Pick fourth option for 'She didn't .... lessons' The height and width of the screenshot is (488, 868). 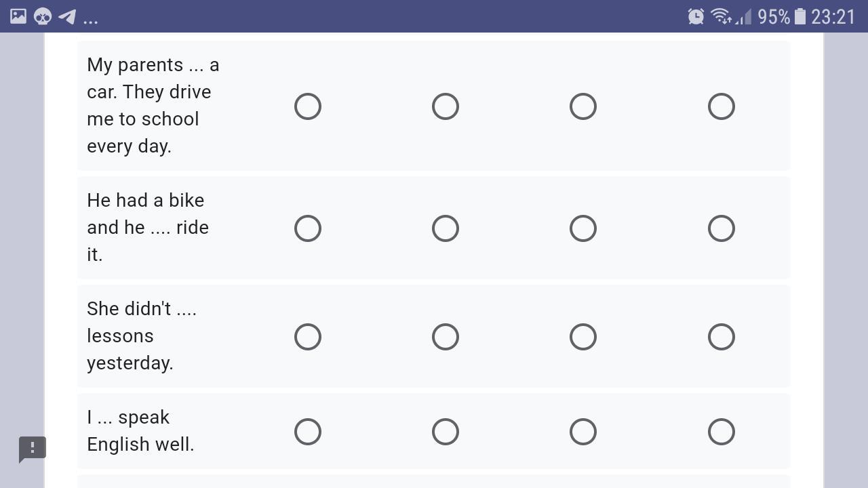722,337
